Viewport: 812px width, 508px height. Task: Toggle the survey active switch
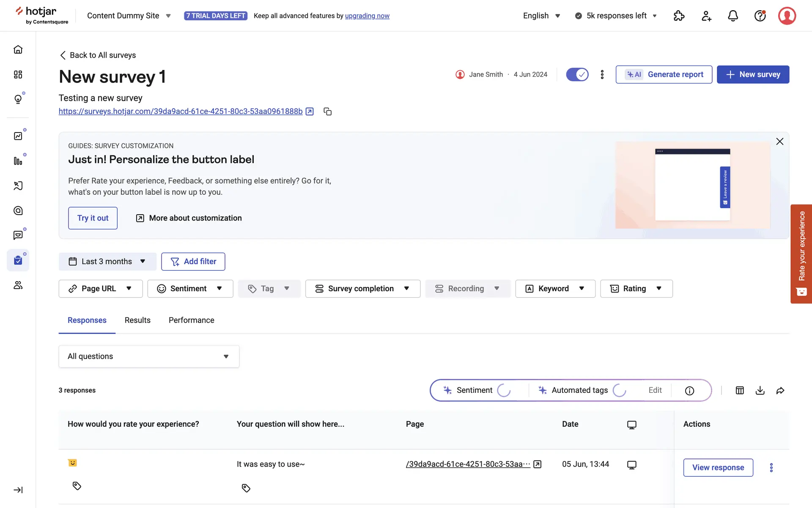tap(577, 75)
